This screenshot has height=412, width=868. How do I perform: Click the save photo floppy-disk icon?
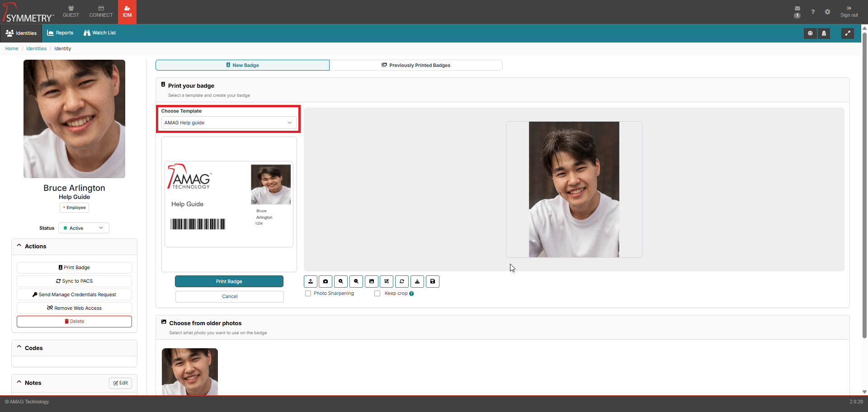coord(433,281)
